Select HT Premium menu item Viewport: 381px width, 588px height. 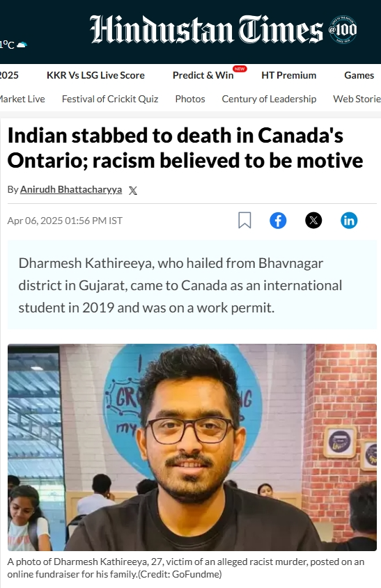(288, 75)
